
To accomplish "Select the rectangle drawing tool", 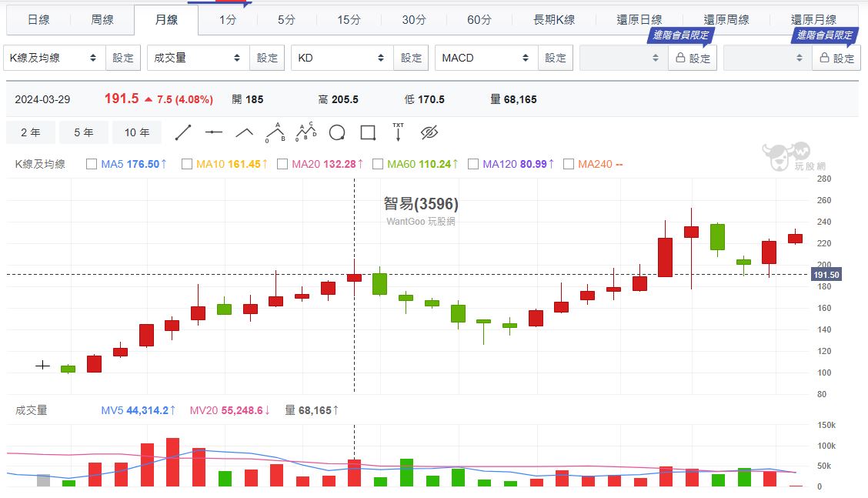I will [368, 133].
